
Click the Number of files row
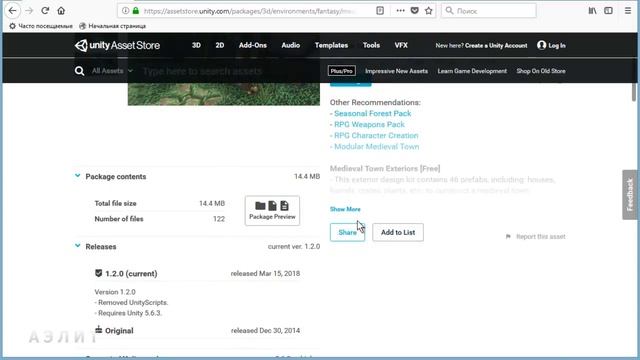(160, 219)
